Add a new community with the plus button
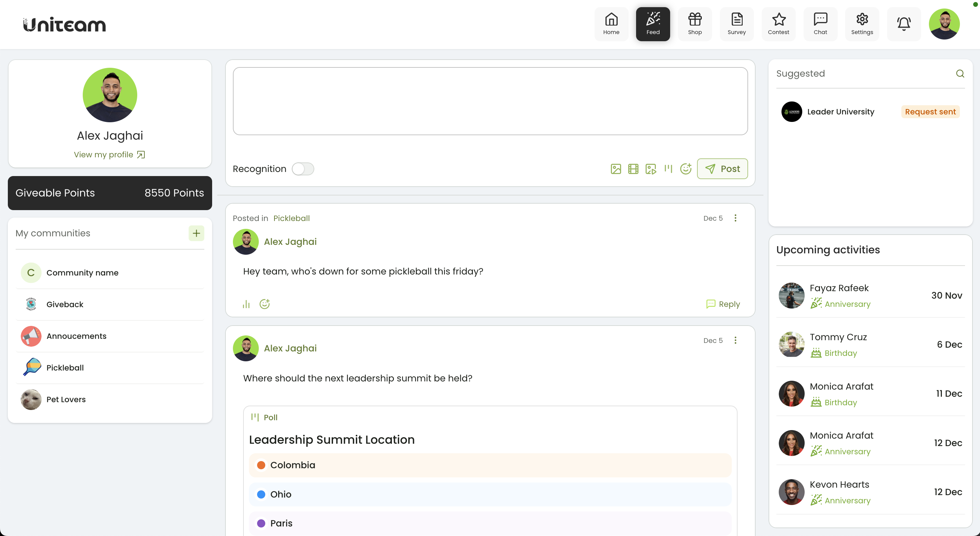This screenshot has width=980, height=536. click(196, 233)
